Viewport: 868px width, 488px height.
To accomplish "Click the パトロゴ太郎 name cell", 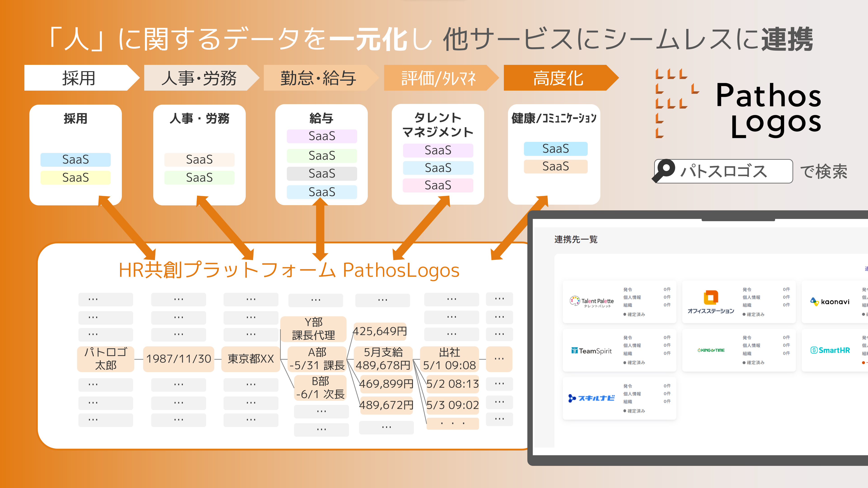I will point(106,359).
